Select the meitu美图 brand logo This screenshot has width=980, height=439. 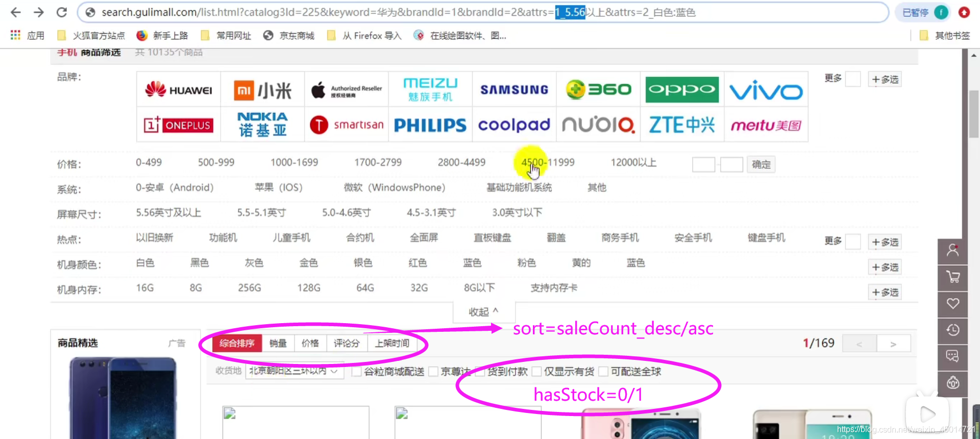coord(766,125)
